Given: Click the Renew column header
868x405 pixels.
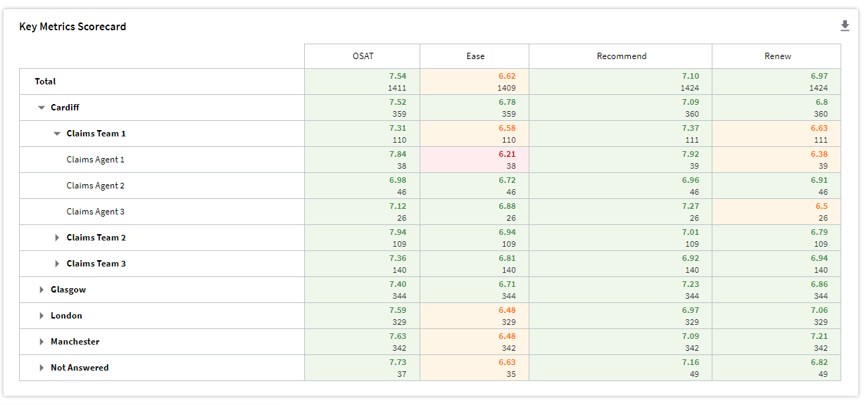Looking at the screenshot, I should 777,56.
